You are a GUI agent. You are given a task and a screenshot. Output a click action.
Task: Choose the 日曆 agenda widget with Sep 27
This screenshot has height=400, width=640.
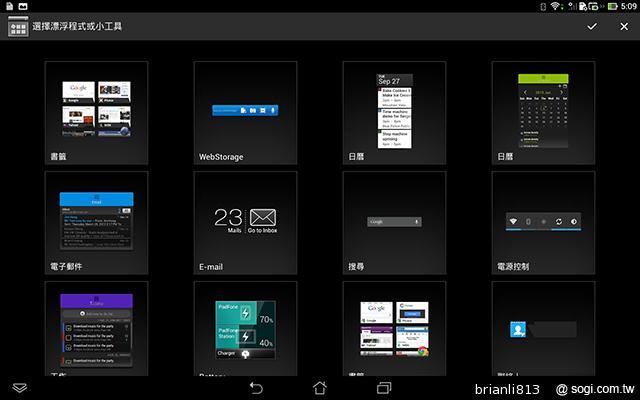[x=394, y=113]
